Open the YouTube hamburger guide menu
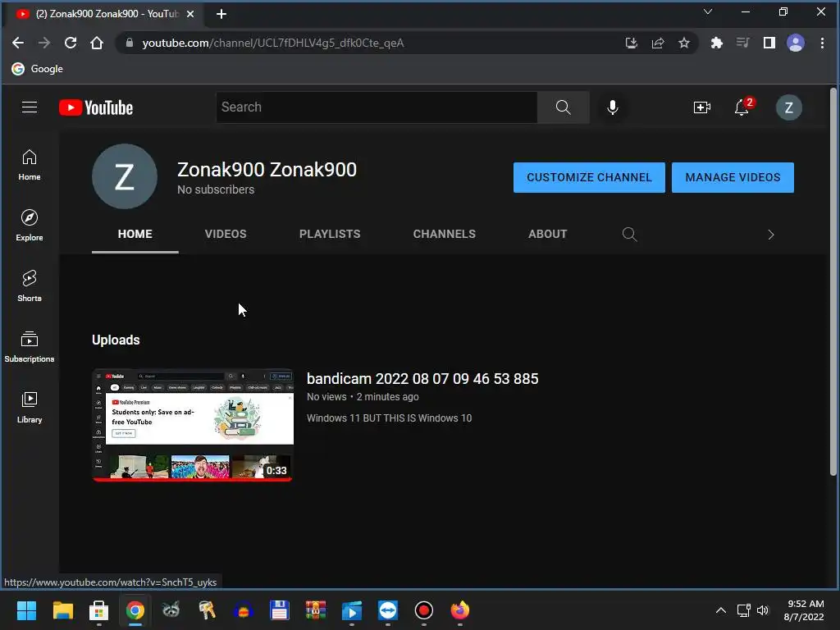The image size is (840, 630). [x=30, y=107]
